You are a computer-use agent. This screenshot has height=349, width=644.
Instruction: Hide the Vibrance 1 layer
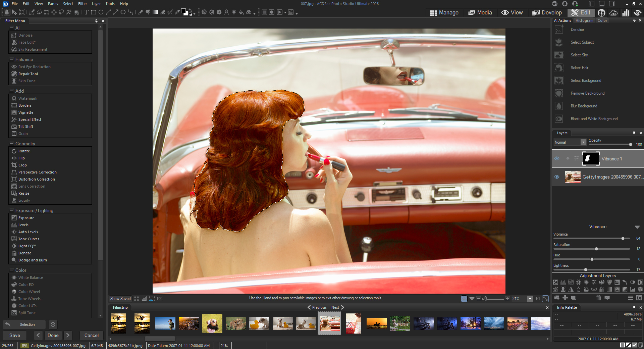point(557,159)
